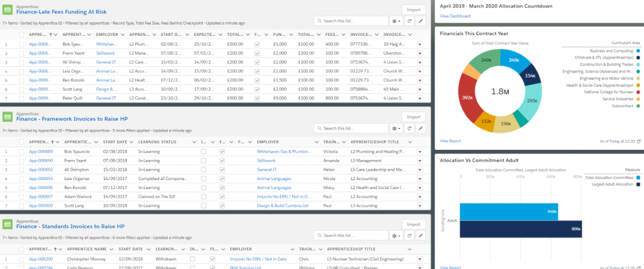Click Import button in Finance-Late Fees list
The image size is (644, 269).
(x=414, y=10)
